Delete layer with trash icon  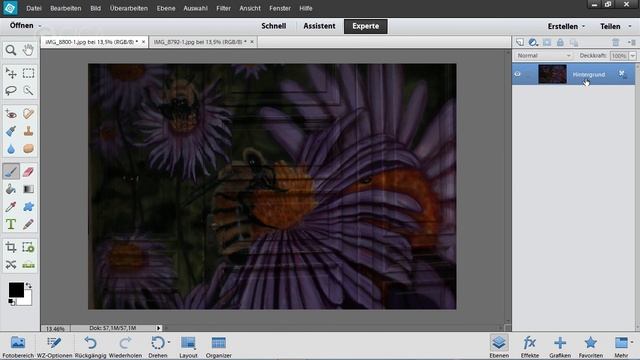pos(616,42)
